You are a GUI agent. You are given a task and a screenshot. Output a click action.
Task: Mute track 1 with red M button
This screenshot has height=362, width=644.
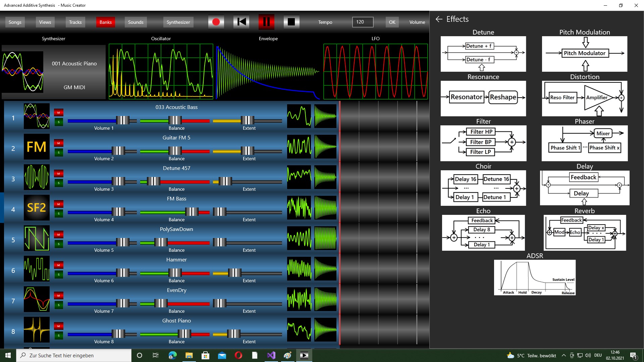tap(59, 113)
